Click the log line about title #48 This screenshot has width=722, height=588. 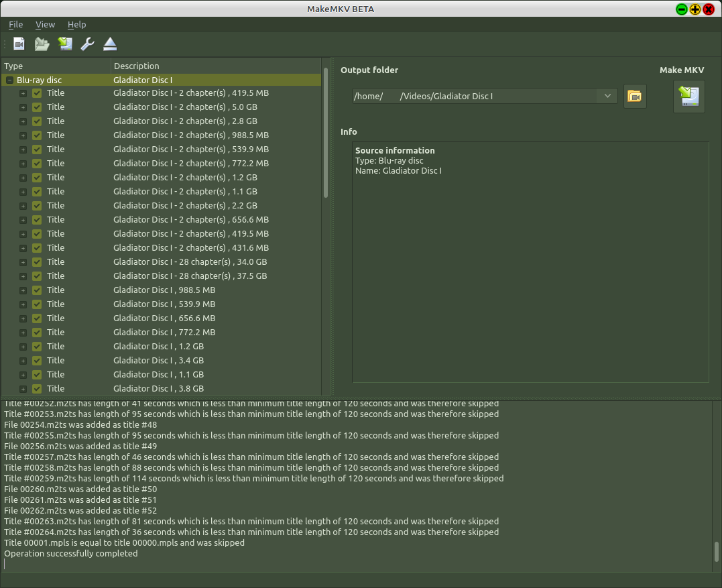point(80,424)
